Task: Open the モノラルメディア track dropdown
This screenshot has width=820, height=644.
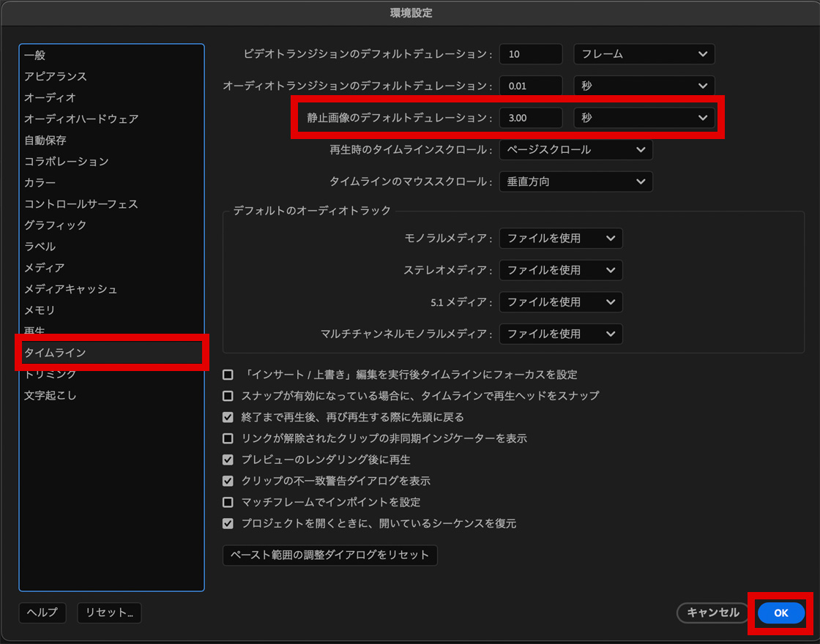Action: click(561, 238)
